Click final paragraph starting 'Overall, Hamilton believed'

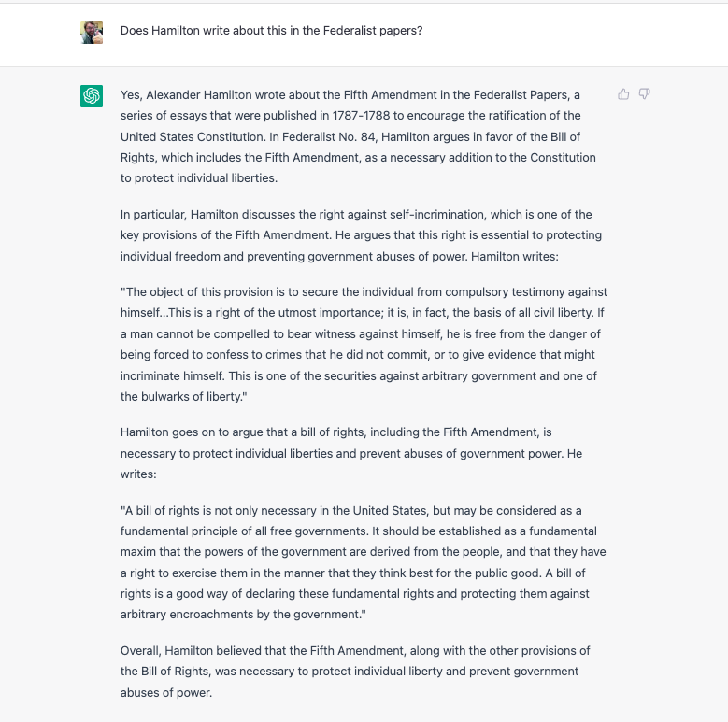point(355,672)
